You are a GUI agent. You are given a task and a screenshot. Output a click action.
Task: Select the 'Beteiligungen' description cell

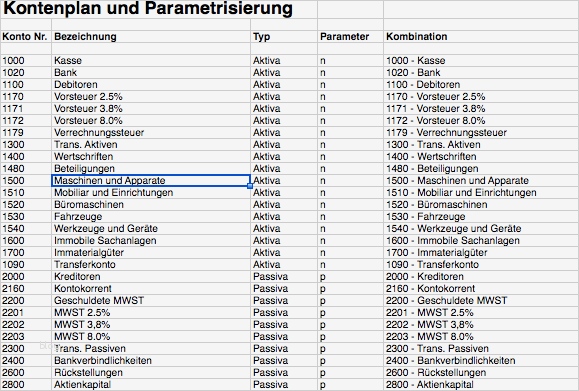(x=151, y=168)
